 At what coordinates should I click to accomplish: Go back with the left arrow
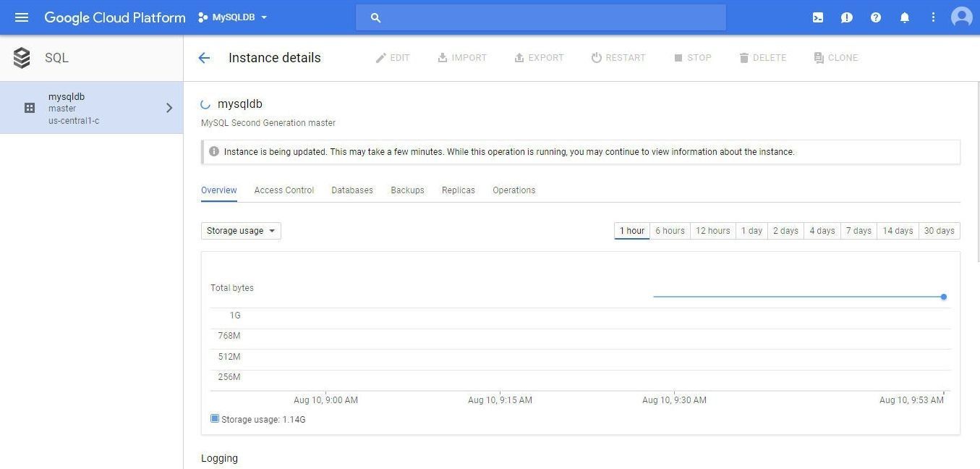click(204, 58)
